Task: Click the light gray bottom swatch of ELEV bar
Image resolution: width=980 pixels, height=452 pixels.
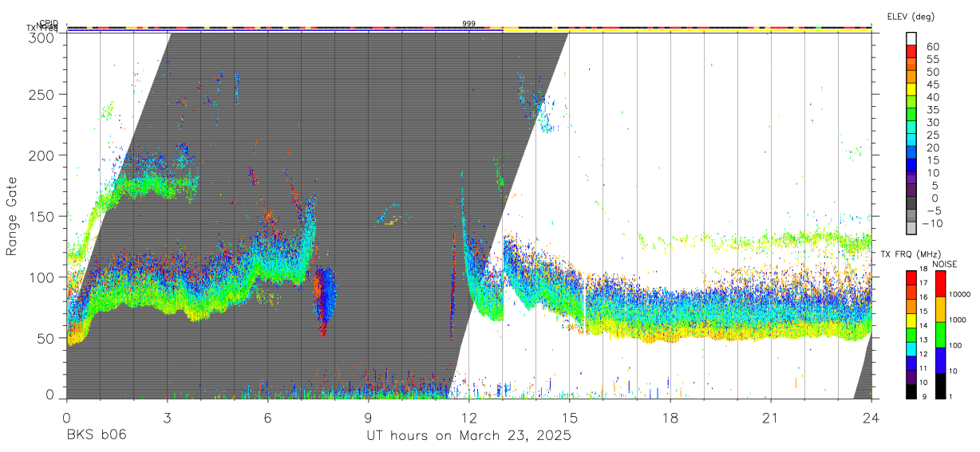Action: coord(911,229)
